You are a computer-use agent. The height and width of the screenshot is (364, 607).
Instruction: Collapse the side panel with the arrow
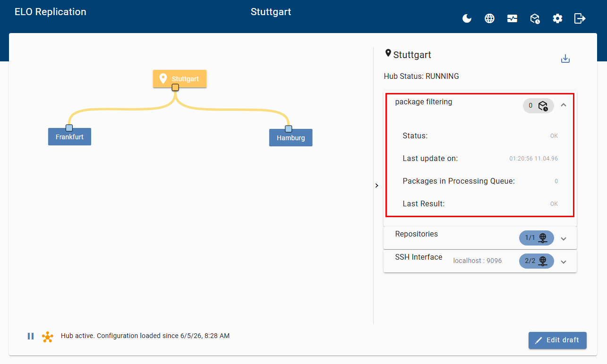point(376,186)
